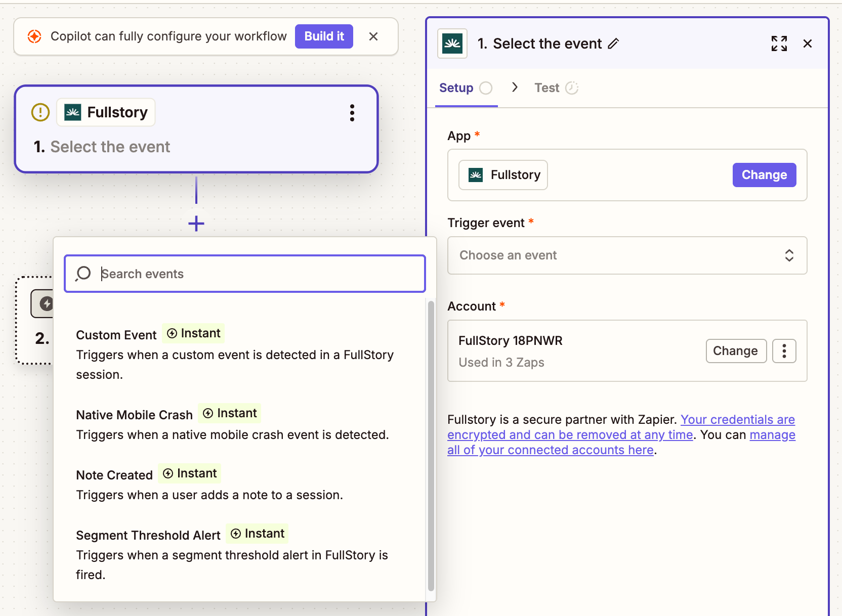The height and width of the screenshot is (616, 842).
Task: Open manage connected accounts link
Action: point(772,435)
